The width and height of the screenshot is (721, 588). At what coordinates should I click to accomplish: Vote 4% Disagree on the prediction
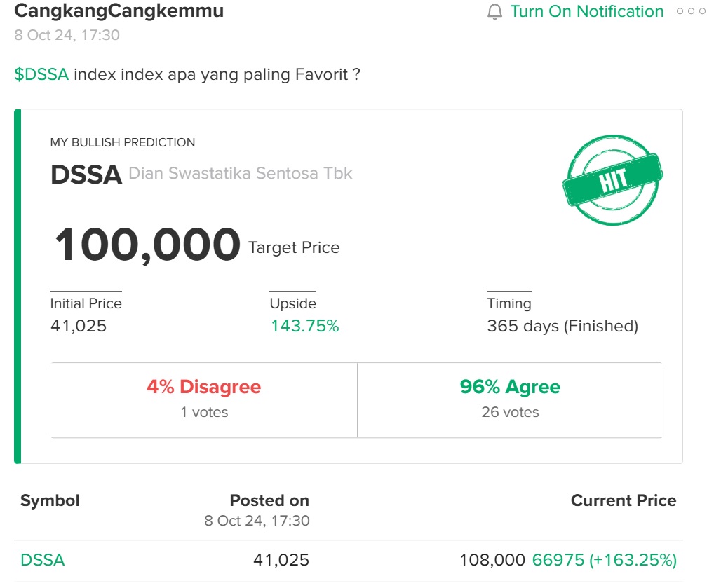203,399
